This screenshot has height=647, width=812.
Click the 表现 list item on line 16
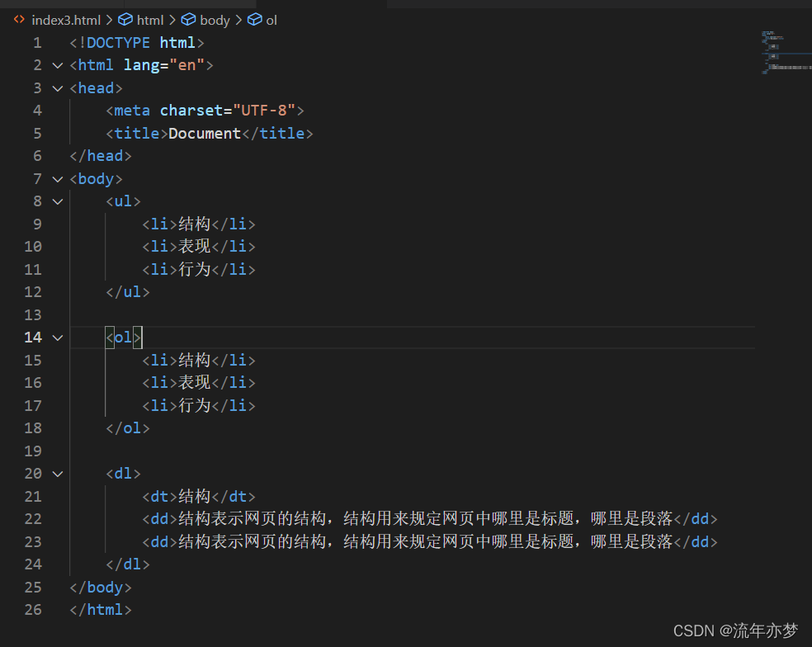(199, 383)
